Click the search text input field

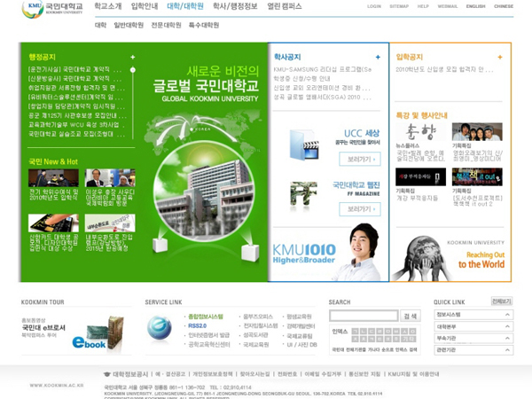pos(364,316)
